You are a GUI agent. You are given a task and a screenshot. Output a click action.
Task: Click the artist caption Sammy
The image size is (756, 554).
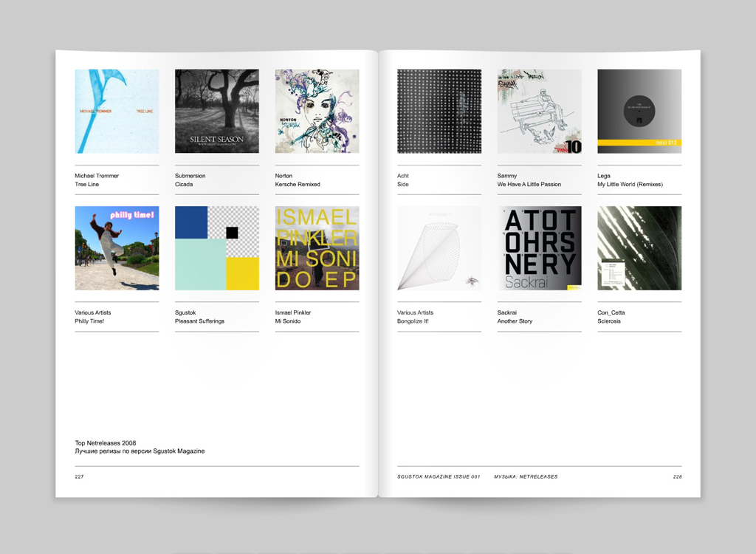point(507,176)
